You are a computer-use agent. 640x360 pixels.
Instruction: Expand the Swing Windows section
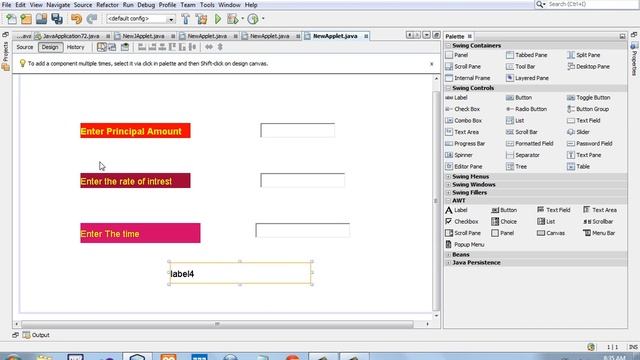tap(448, 184)
